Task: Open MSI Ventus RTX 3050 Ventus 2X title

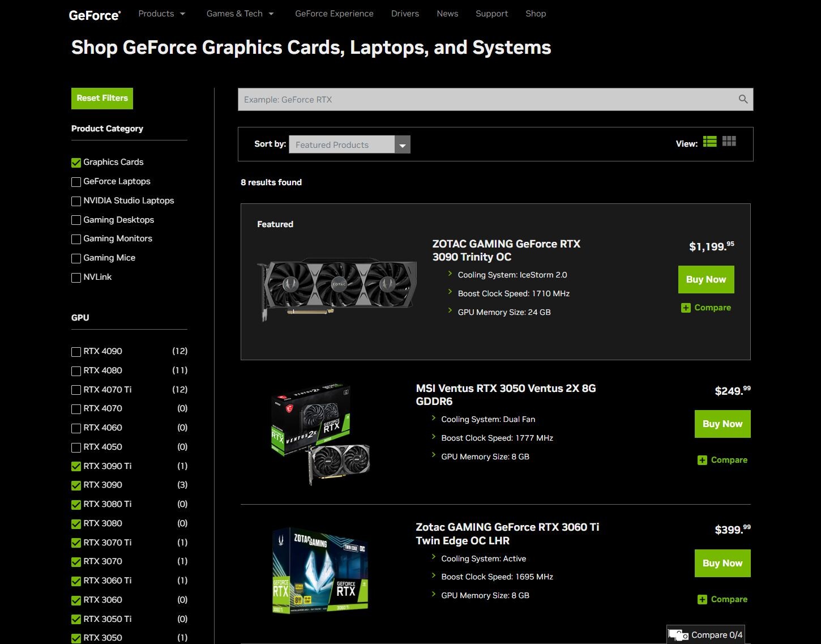Action: pyautogui.click(x=506, y=395)
